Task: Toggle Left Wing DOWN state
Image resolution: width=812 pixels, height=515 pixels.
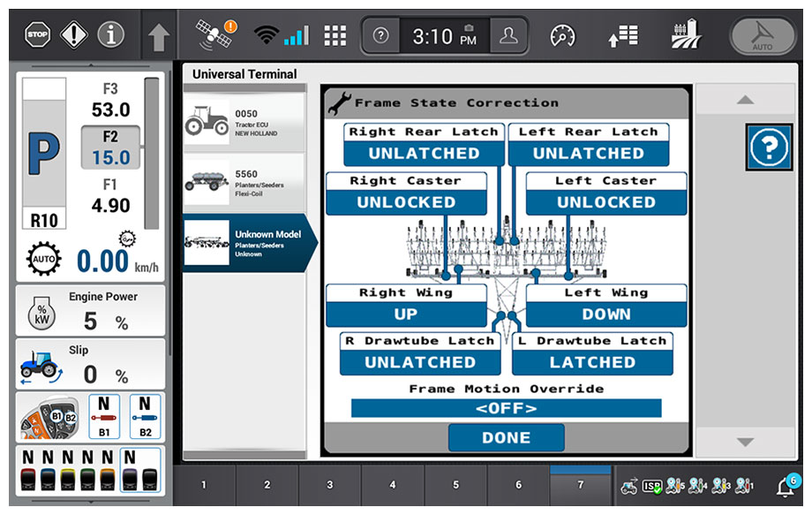Action: point(605,314)
